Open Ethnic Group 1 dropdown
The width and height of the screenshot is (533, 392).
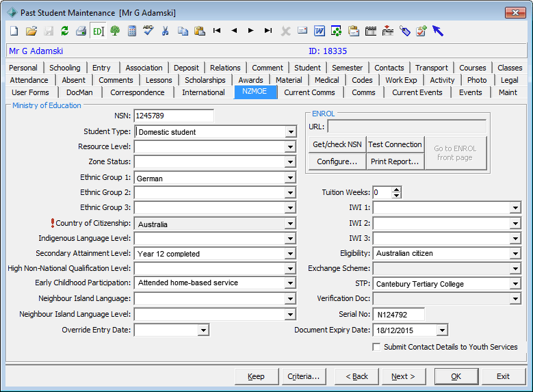point(290,177)
